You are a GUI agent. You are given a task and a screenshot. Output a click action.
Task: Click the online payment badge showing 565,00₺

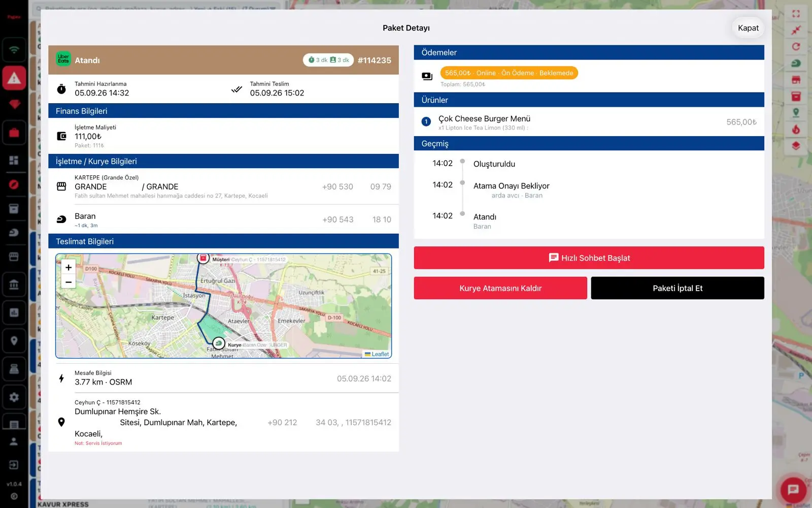point(509,73)
